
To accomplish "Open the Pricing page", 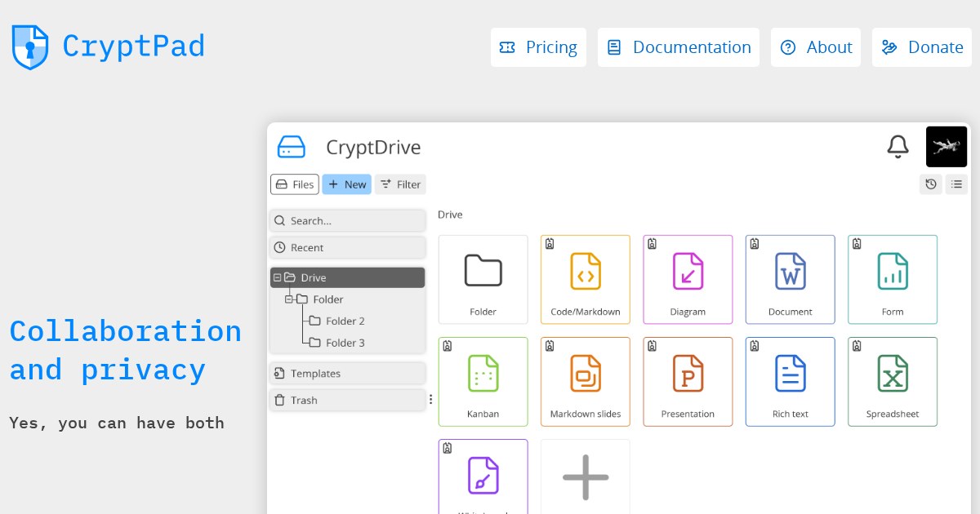I will pos(538,47).
